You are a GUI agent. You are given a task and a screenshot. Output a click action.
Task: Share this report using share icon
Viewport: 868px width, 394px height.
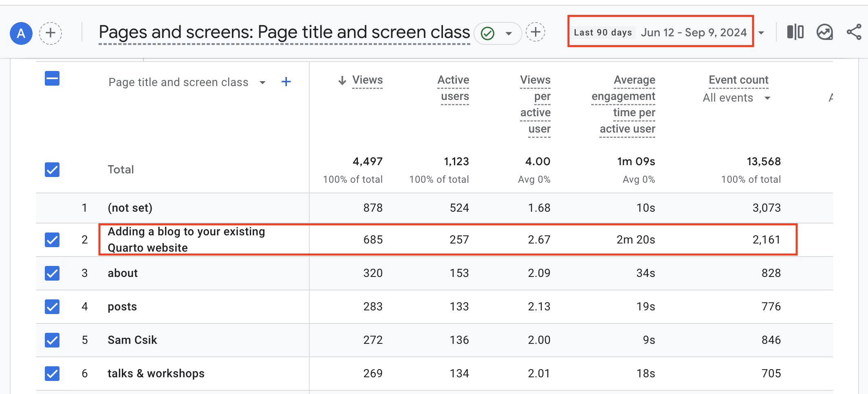click(854, 32)
